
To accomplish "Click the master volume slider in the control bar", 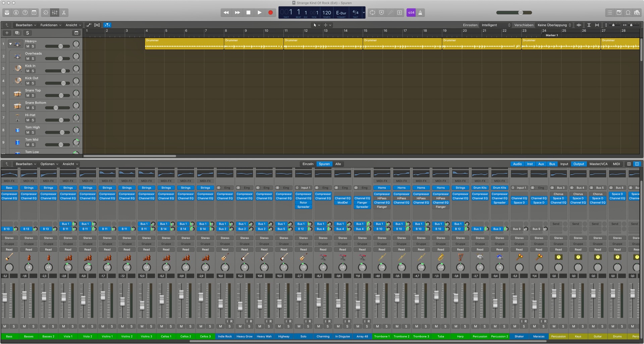I will [520, 12].
